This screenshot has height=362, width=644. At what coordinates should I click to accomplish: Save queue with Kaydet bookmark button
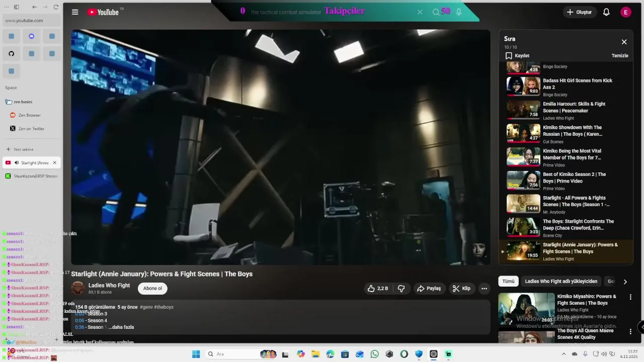click(517, 56)
